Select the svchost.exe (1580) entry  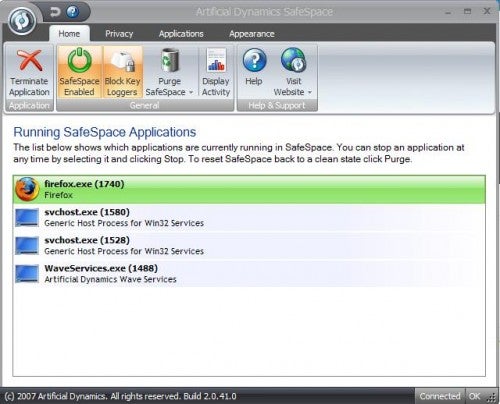pos(249,217)
